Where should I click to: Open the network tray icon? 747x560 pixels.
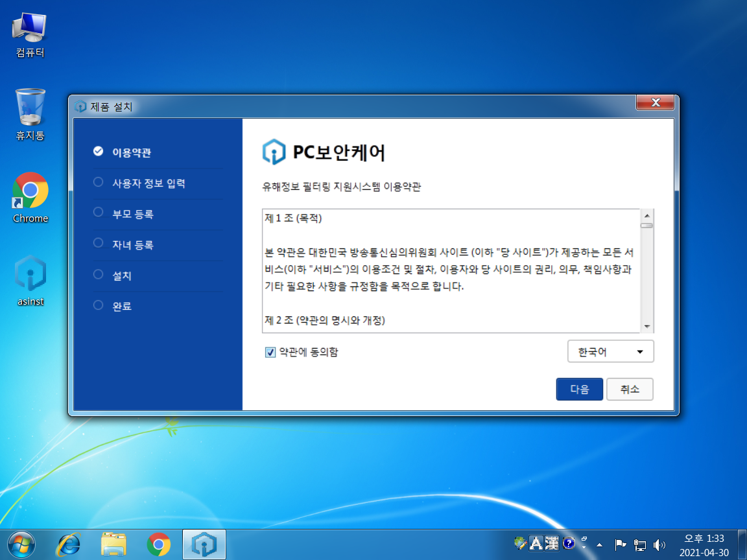(639, 544)
